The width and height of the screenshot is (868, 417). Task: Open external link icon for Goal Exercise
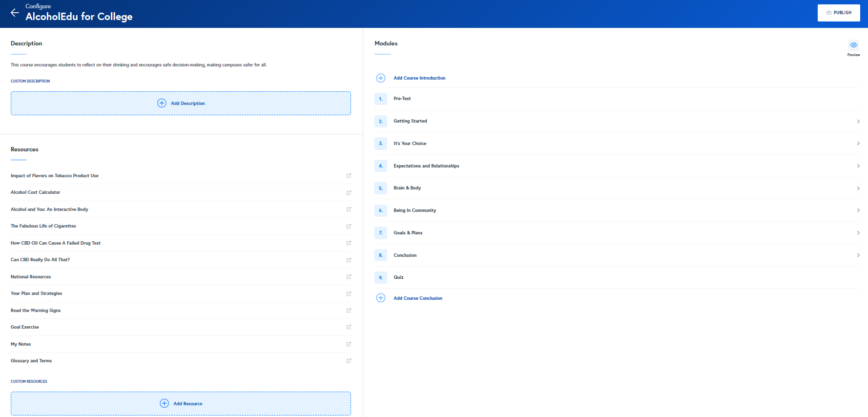(x=349, y=327)
